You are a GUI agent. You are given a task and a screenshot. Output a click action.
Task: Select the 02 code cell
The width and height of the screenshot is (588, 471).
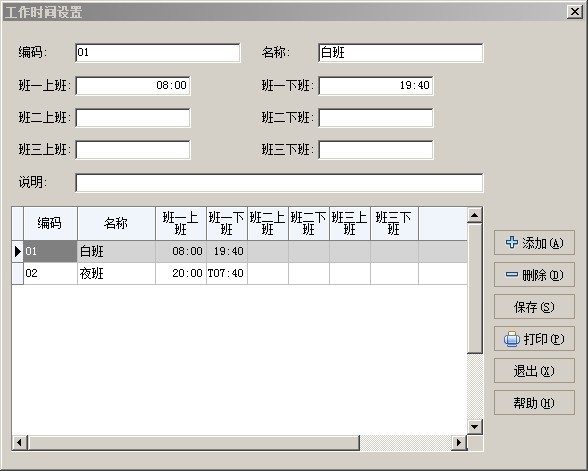pos(50,273)
